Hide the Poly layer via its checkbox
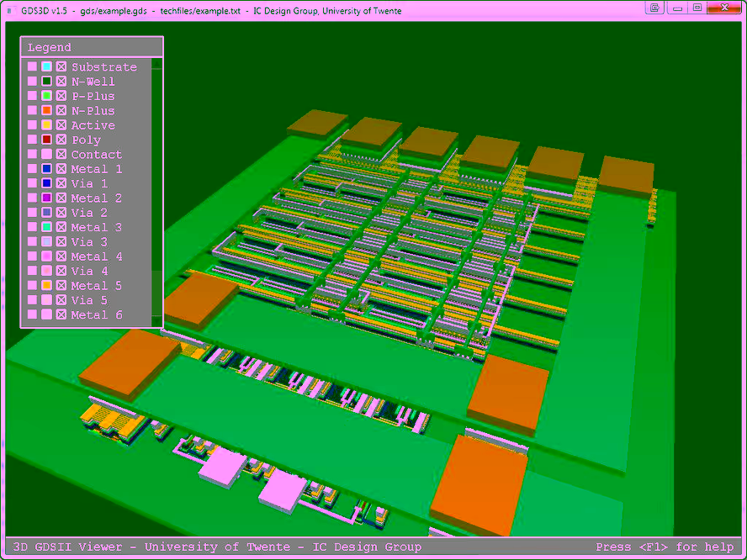747x560 pixels. 61,140
